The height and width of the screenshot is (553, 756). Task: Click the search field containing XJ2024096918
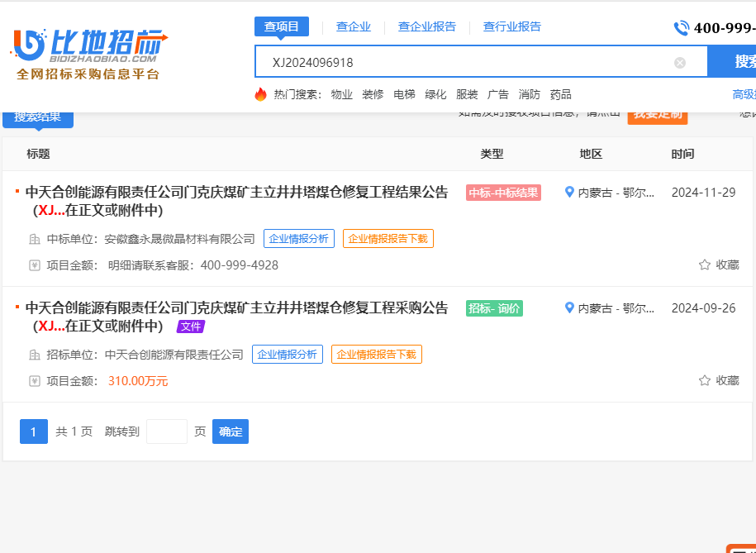pyautogui.click(x=481, y=62)
